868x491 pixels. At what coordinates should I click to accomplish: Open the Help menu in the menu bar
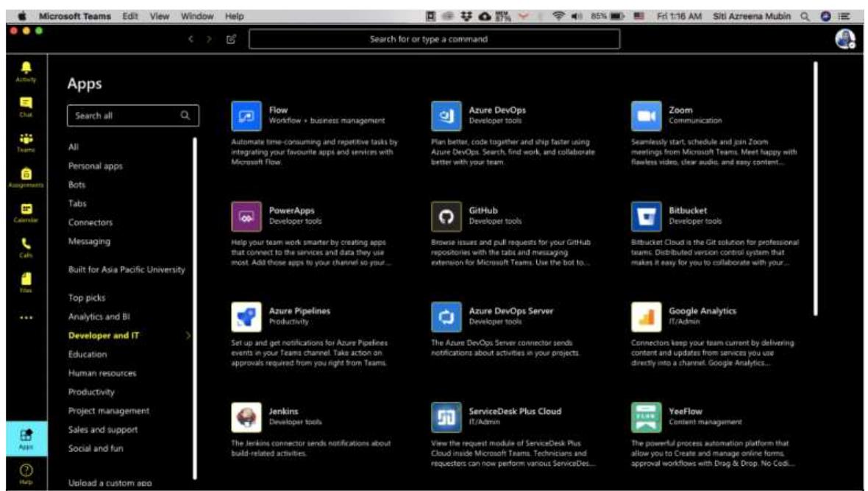(x=234, y=16)
